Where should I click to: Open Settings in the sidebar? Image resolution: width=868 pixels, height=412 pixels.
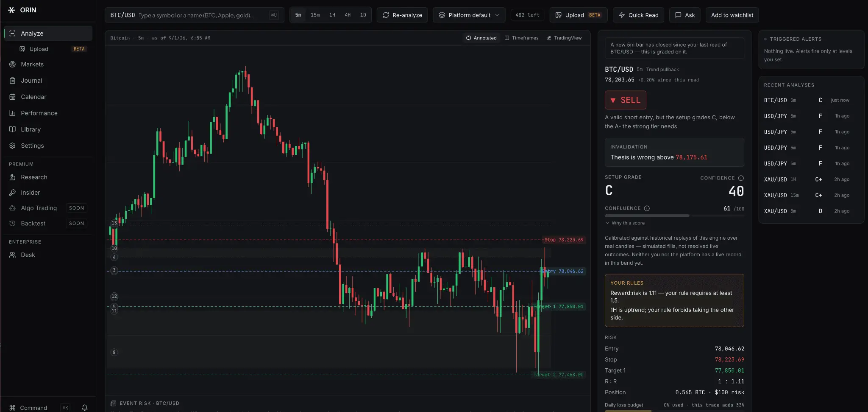pos(48,146)
